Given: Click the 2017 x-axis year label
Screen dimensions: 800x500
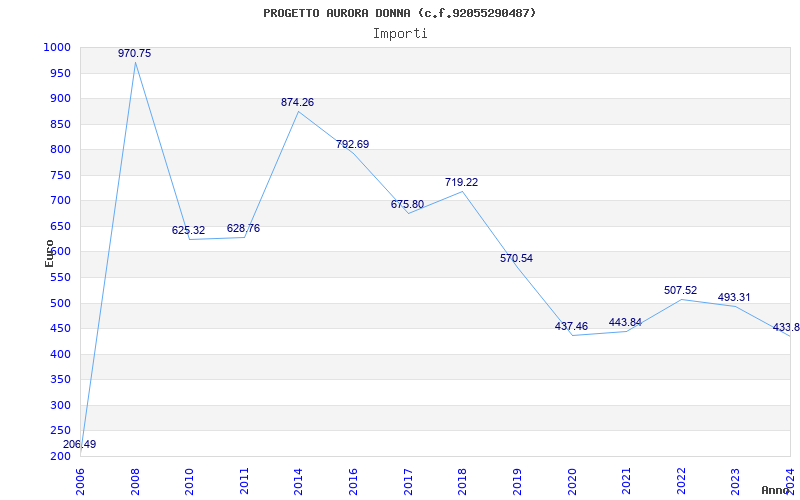Looking at the screenshot, I should (x=408, y=481).
